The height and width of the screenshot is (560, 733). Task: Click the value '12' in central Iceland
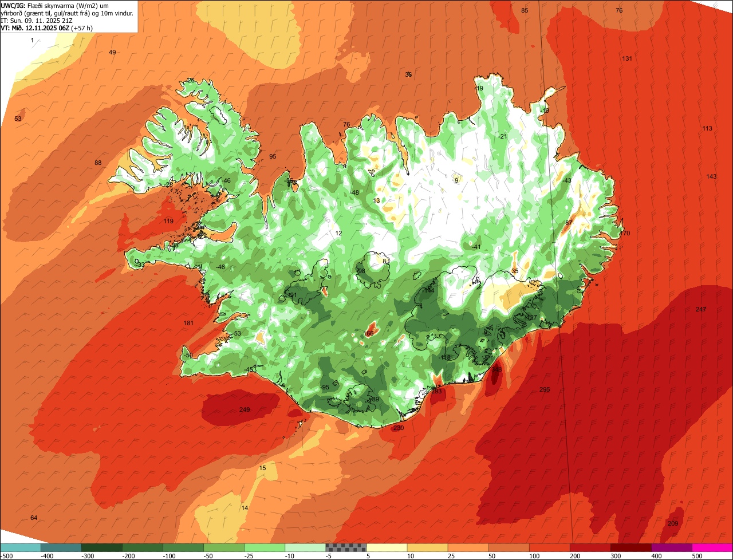coord(338,234)
